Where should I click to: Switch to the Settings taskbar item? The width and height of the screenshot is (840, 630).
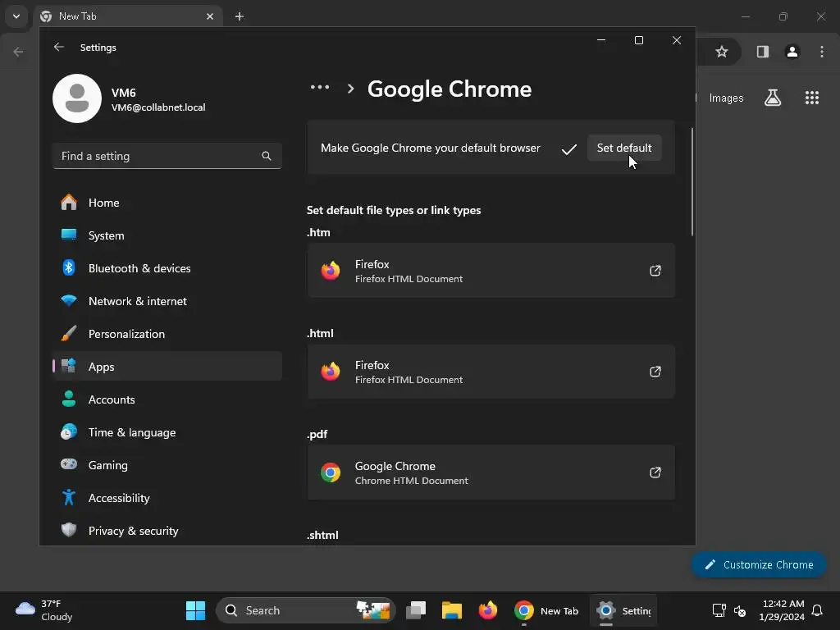623,610
